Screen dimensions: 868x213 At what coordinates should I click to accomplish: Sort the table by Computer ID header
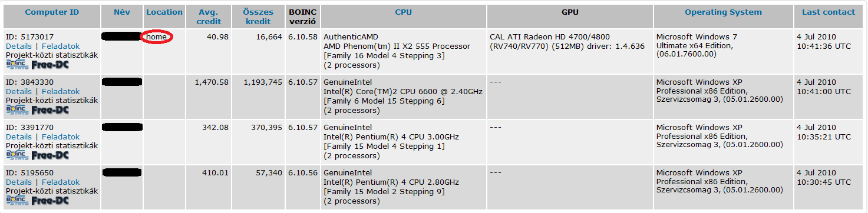(x=52, y=12)
